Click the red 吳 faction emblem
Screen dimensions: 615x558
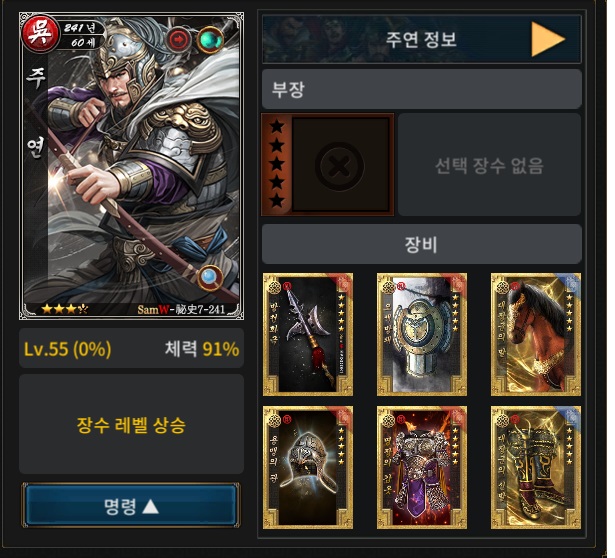[40, 33]
